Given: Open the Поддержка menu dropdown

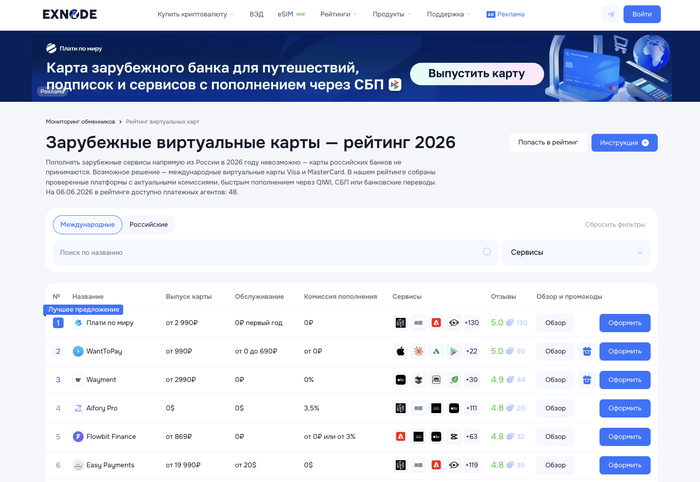Looking at the screenshot, I should (448, 14).
